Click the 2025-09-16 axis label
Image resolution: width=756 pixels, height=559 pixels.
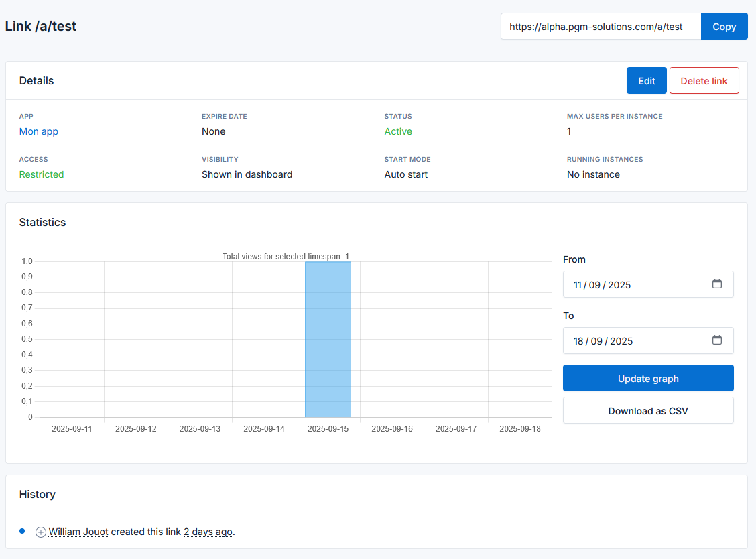click(392, 429)
